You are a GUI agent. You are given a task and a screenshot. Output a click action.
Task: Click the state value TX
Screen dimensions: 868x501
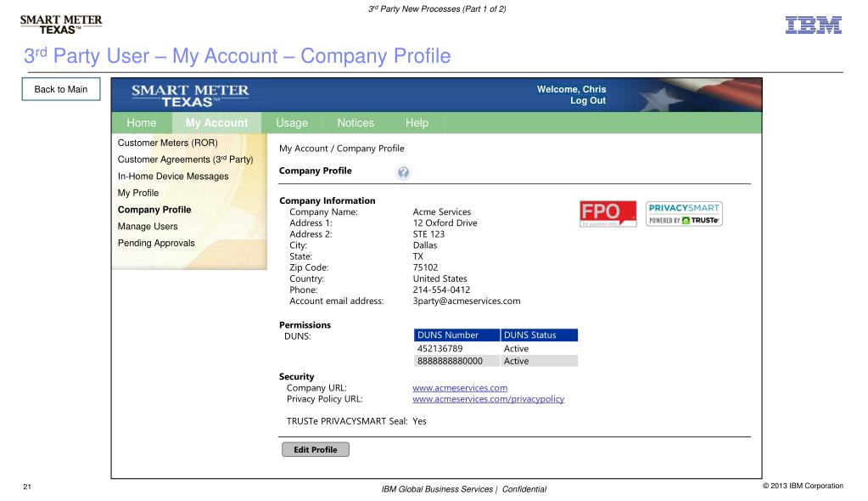click(x=418, y=256)
